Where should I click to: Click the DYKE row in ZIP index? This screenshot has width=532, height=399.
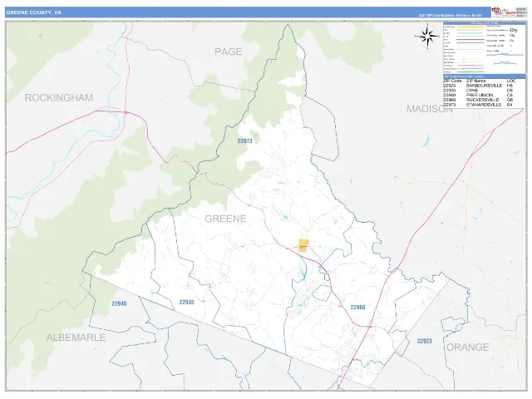(479, 91)
